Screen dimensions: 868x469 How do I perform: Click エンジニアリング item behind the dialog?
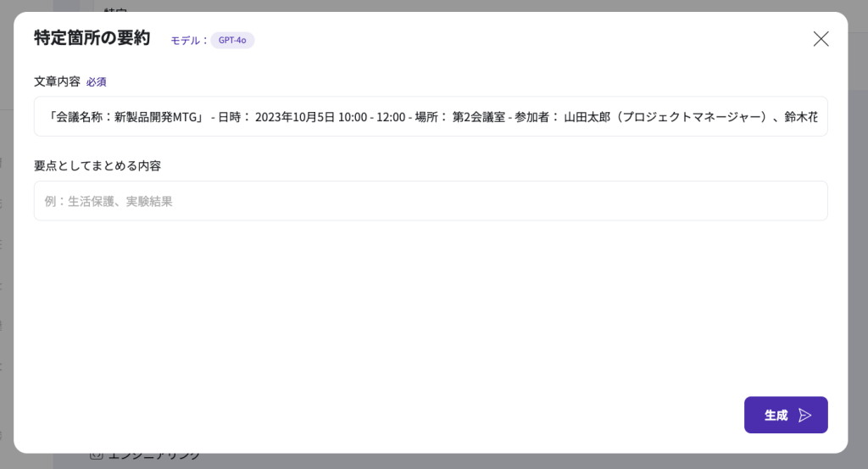[x=153, y=457]
